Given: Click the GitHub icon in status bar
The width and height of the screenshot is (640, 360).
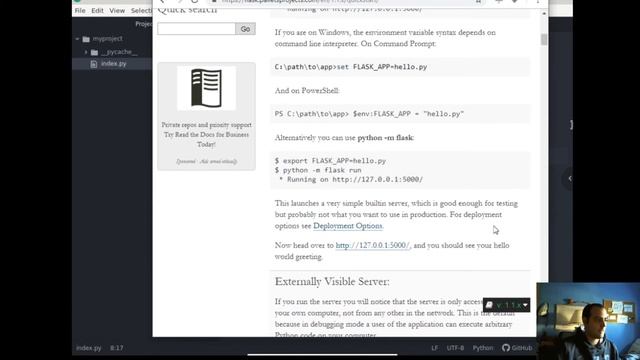Looking at the screenshot, I should 506,348.
